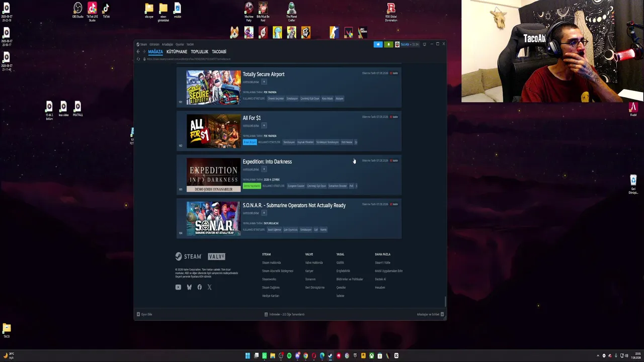Open the All For $1 game thumbnail
The width and height of the screenshot is (644, 362).
(x=214, y=131)
